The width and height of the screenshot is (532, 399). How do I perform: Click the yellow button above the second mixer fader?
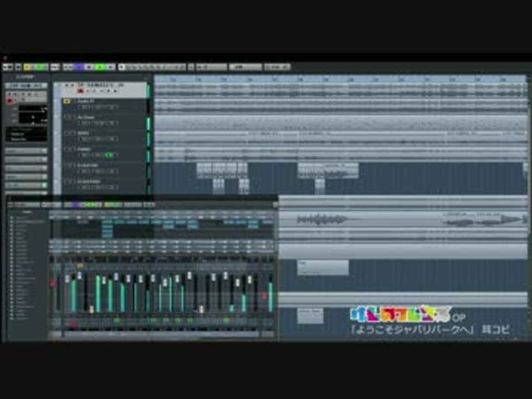click(80, 265)
